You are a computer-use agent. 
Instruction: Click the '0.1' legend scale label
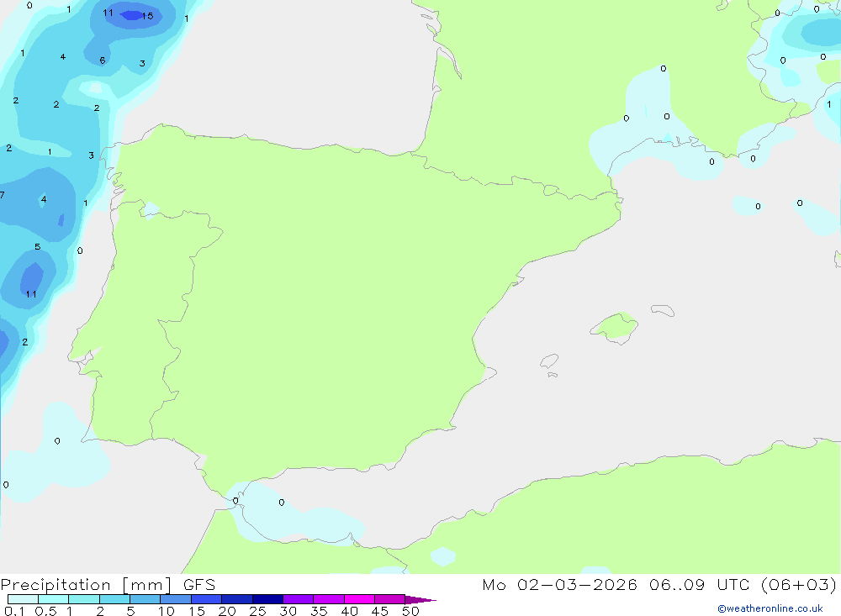[x=14, y=611]
